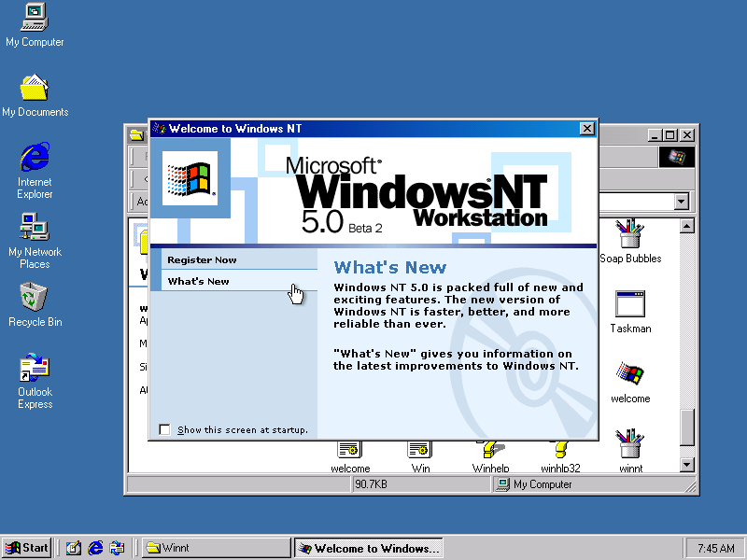The height and width of the screenshot is (560, 747).
Task: Click My Computer status bar zone icon
Action: 502,484
